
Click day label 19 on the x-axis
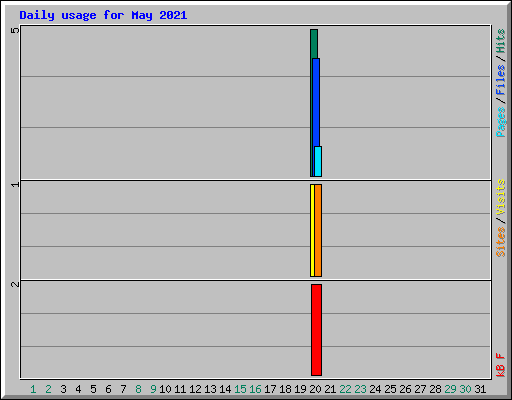point(300,389)
